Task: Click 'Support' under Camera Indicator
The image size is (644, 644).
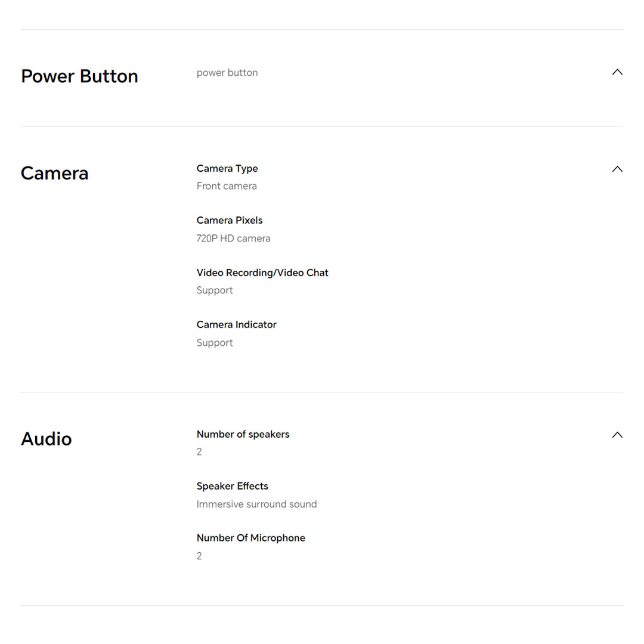Action: click(215, 343)
